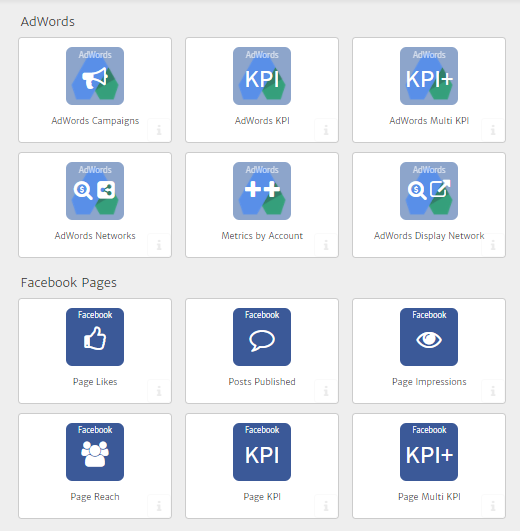Click the 'Page KPI' label
This screenshot has height=531, width=520.
coord(262,497)
